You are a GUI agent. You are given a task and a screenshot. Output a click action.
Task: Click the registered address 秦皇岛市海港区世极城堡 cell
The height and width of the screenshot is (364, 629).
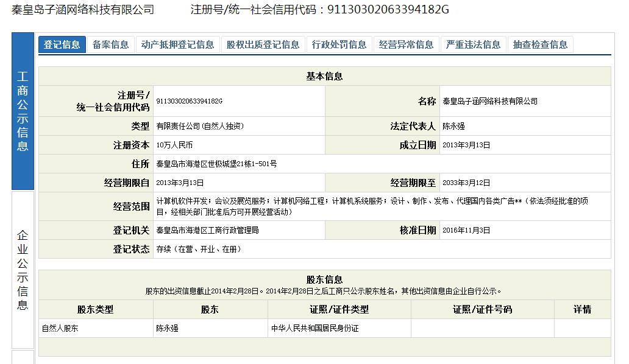(x=216, y=163)
